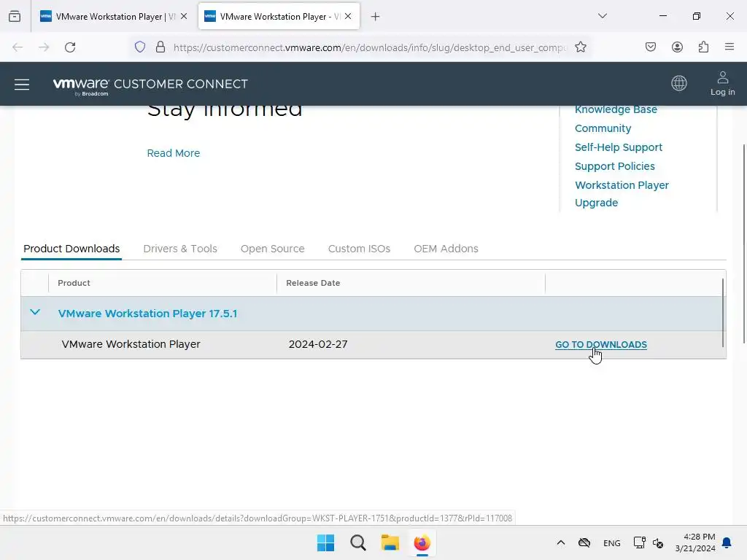Click the URL address bar
Screen dimensions: 747x560
(x=370, y=47)
